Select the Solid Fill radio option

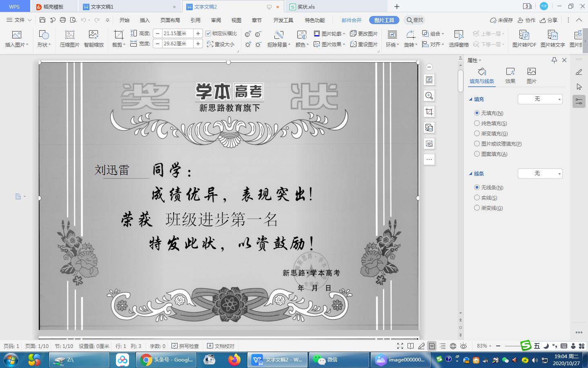click(x=477, y=123)
